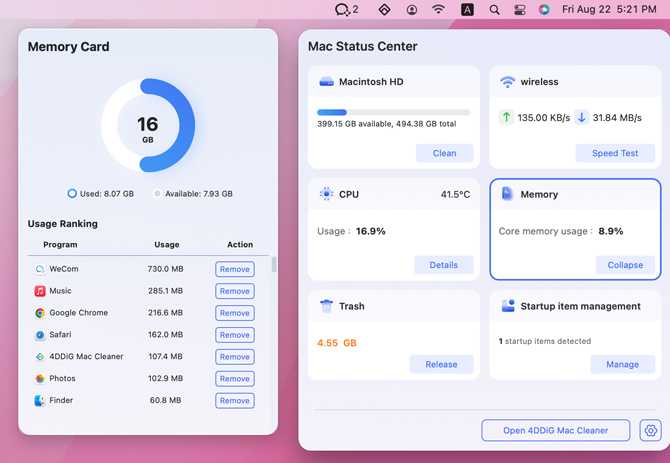Click the Usage Ranking list scrollbar
The width and height of the screenshot is (670, 463).
(x=274, y=264)
